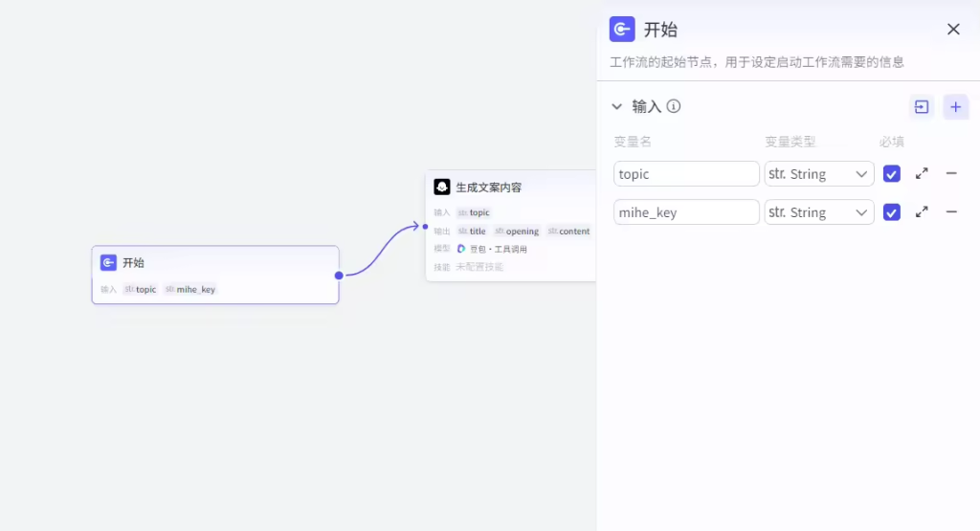Viewport: 980px width, 531px height.
Task: Open the type dropdown for mihe_key variable
Action: pyautogui.click(x=819, y=212)
